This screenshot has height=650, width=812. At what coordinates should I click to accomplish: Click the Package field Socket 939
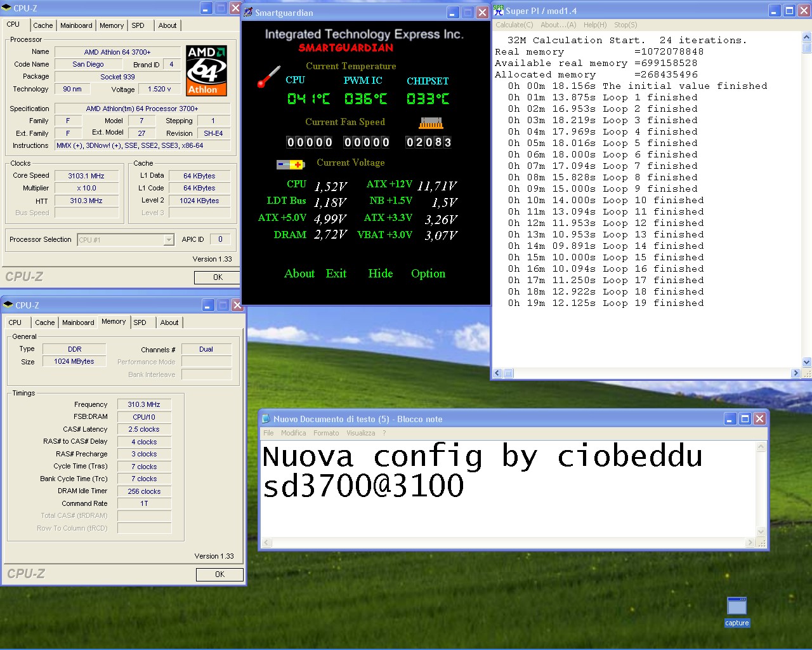point(117,77)
